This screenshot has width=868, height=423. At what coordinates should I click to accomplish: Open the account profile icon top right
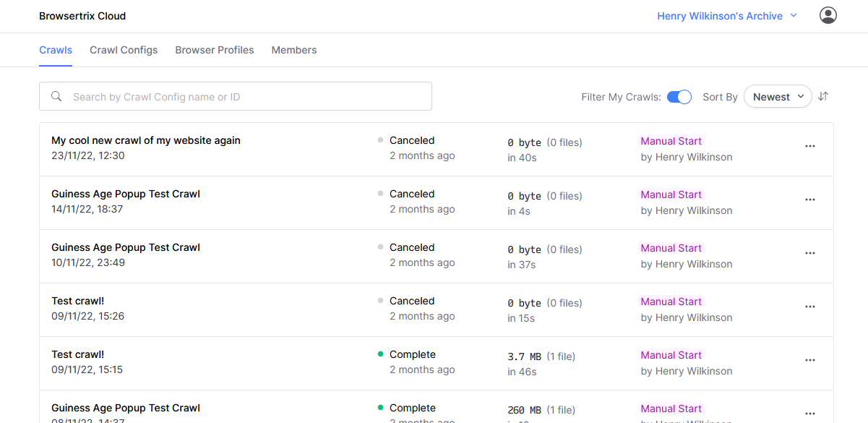click(x=828, y=14)
